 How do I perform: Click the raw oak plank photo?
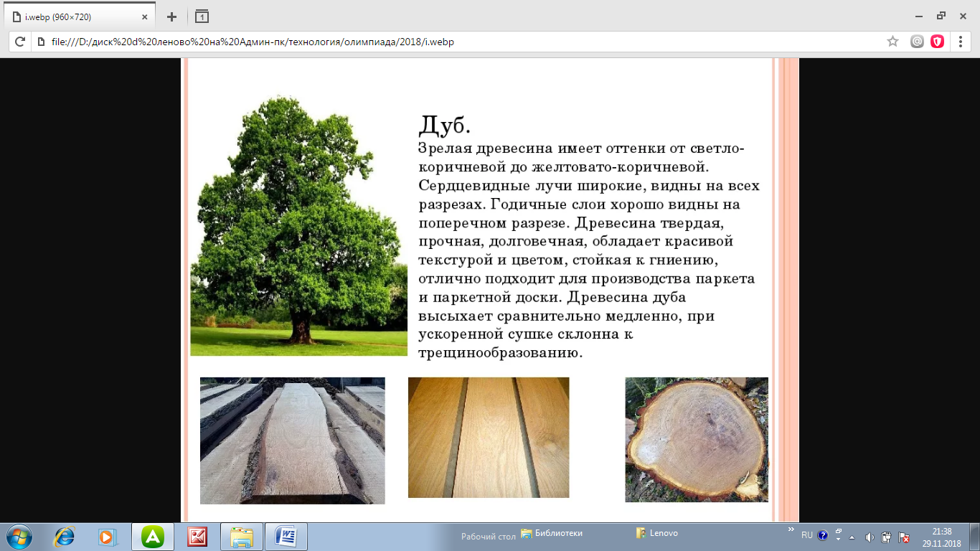tap(293, 441)
